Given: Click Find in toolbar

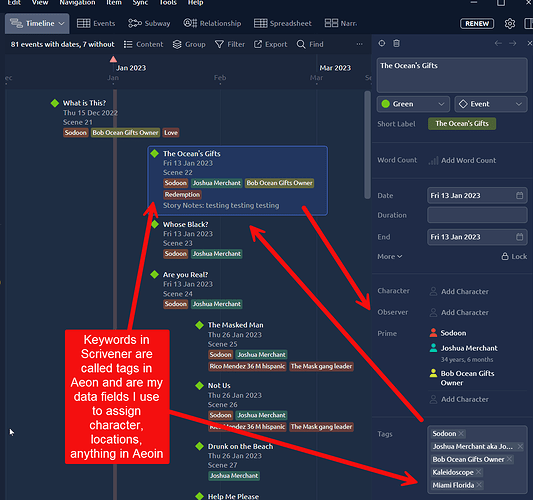Looking at the screenshot, I should coord(310,45).
